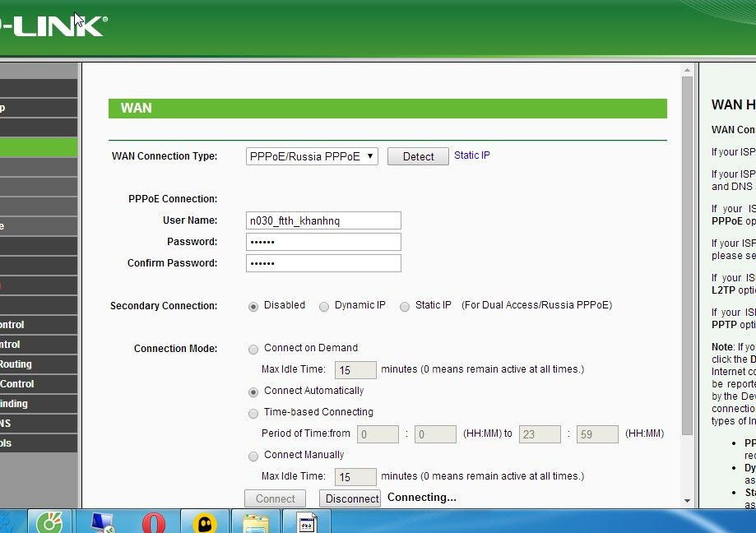Click the period end minute field showing 59
The height and width of the screenshot is (533, 756).
point(597,434)
